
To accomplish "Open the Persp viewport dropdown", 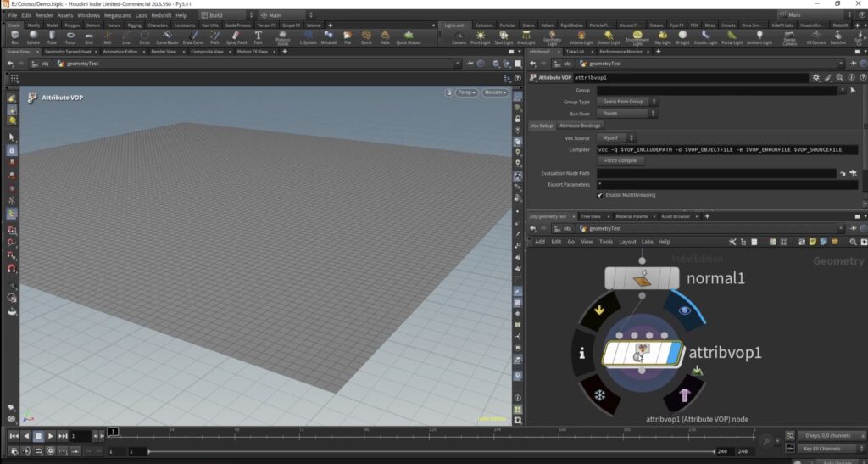I will pos(466,92).
